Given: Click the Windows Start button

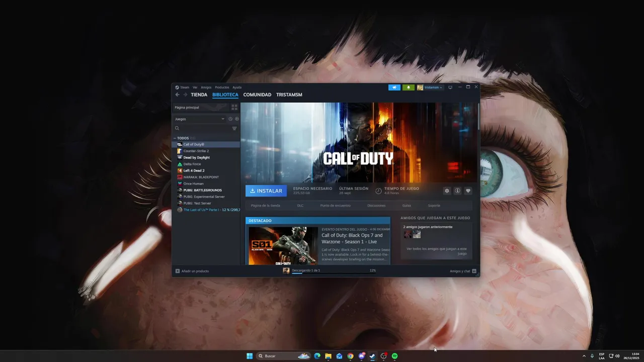Looking at the screenshot, I should (x=250, y=356).
